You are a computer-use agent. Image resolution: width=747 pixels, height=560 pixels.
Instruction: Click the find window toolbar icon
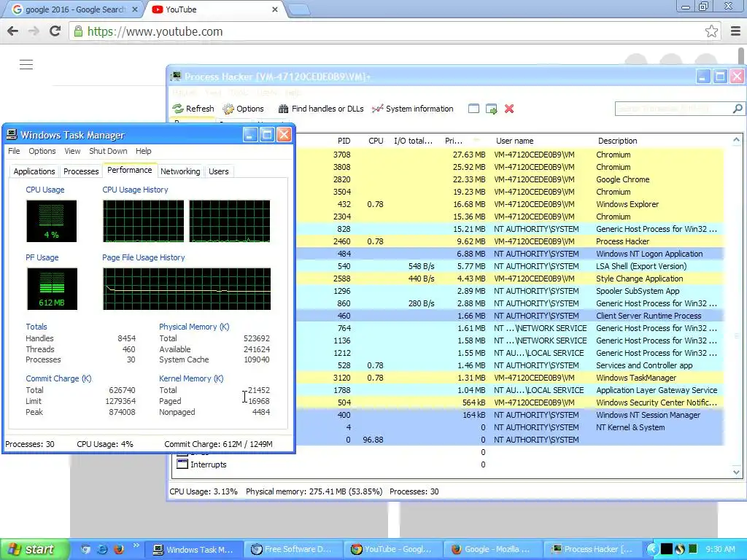click(x=473, y=109)
